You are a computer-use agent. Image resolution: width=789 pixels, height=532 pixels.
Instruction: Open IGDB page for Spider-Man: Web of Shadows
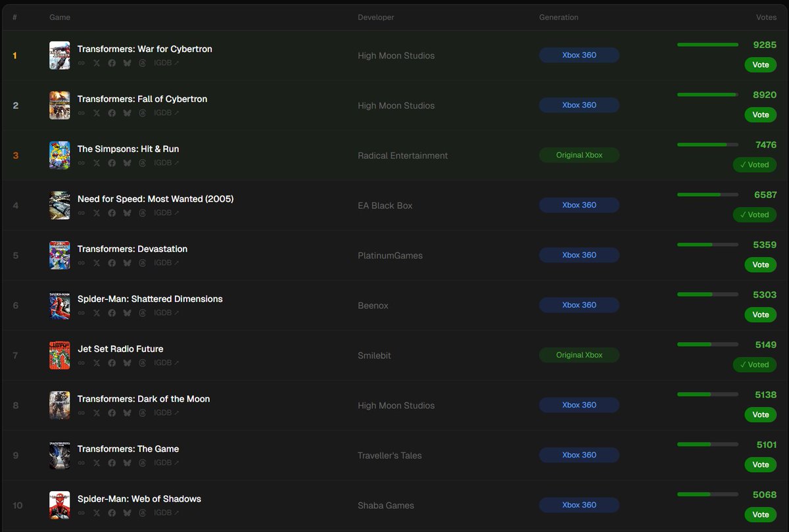(166, 513)
